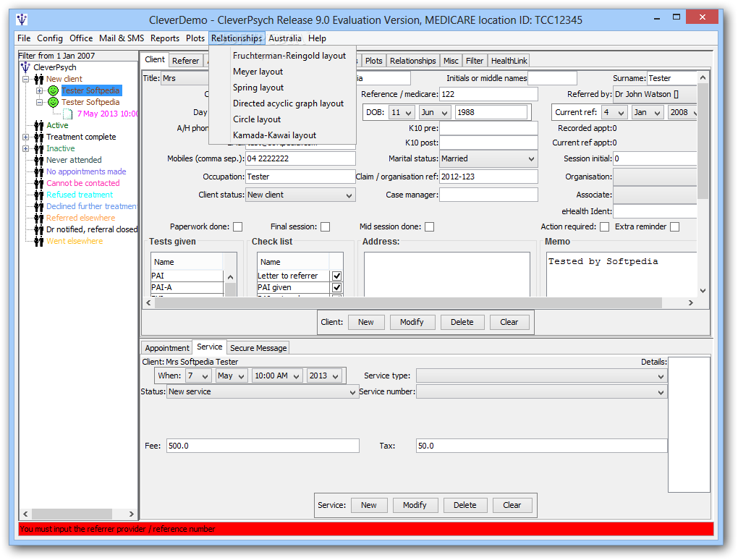This screenshot has height=560, width=738.
Task: Click the Service New button
Action: coord(368,506)
